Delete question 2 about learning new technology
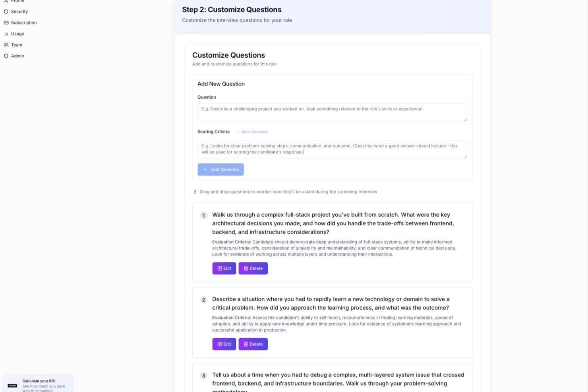 pyautogui.click(x=253, y=344)
